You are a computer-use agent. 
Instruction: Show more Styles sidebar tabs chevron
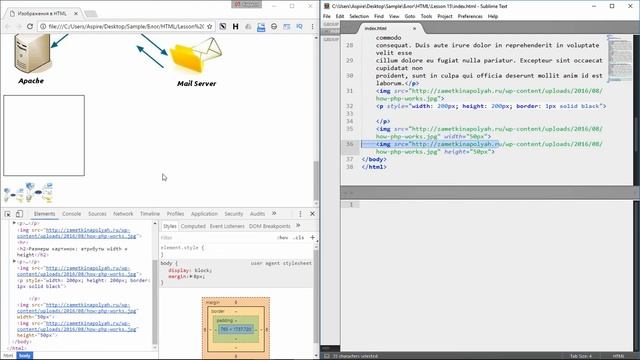298,225
